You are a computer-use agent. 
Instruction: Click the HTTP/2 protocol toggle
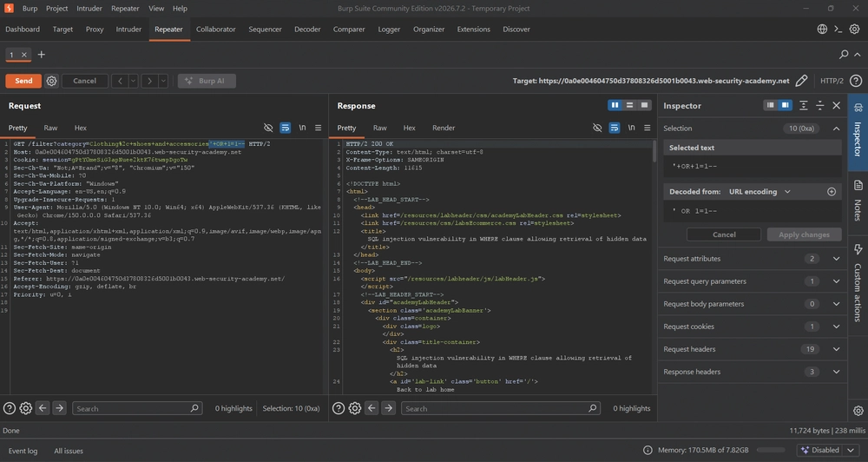(x=832, y=81)
